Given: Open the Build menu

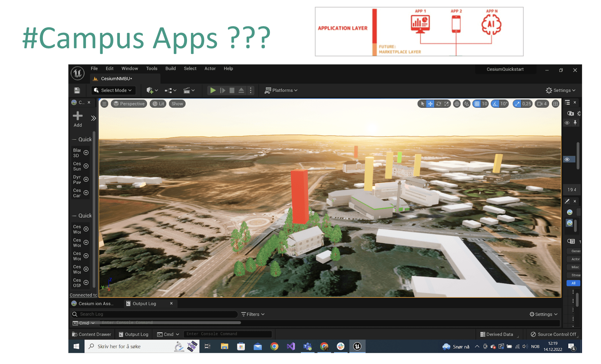Looking at the screenshot, I should point(171,69).
